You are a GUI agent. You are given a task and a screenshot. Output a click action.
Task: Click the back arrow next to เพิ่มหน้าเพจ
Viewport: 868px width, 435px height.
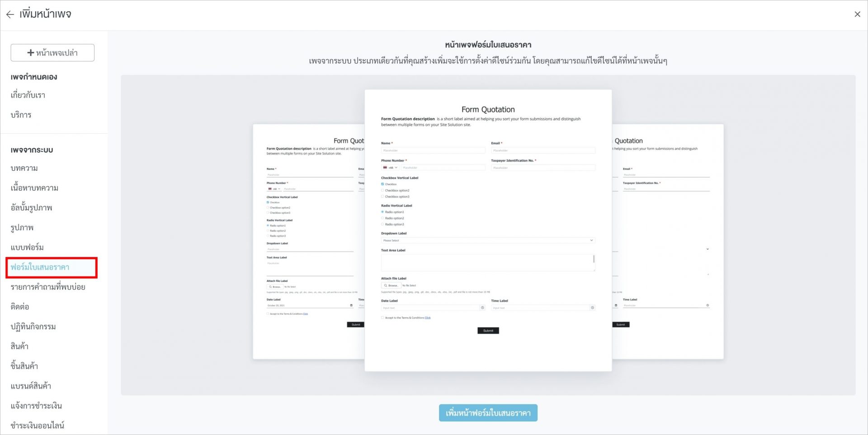(10, 14)
